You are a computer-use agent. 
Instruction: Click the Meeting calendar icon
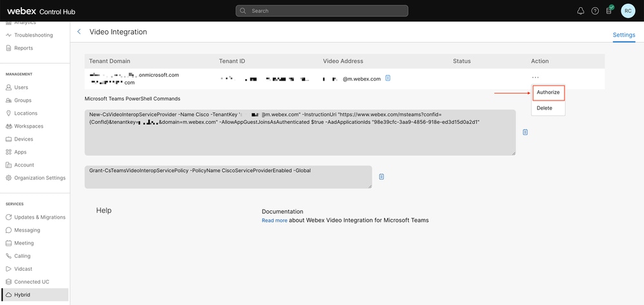tap(8, 243)
